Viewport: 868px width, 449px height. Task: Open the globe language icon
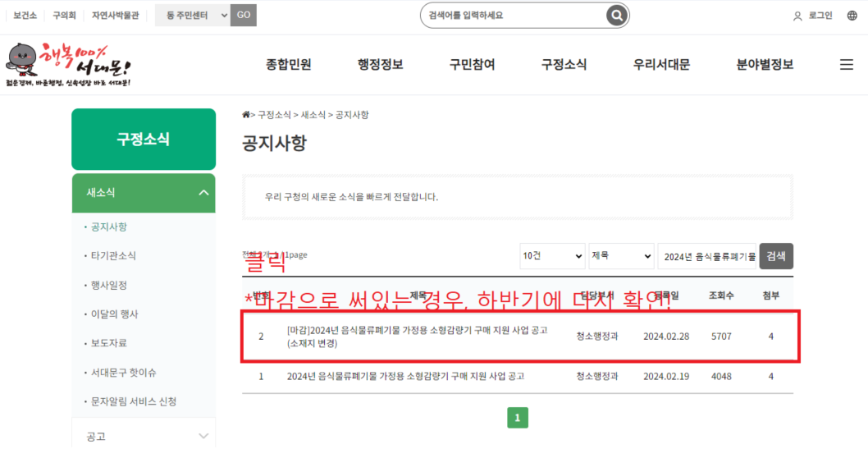(x=852, y=16)
